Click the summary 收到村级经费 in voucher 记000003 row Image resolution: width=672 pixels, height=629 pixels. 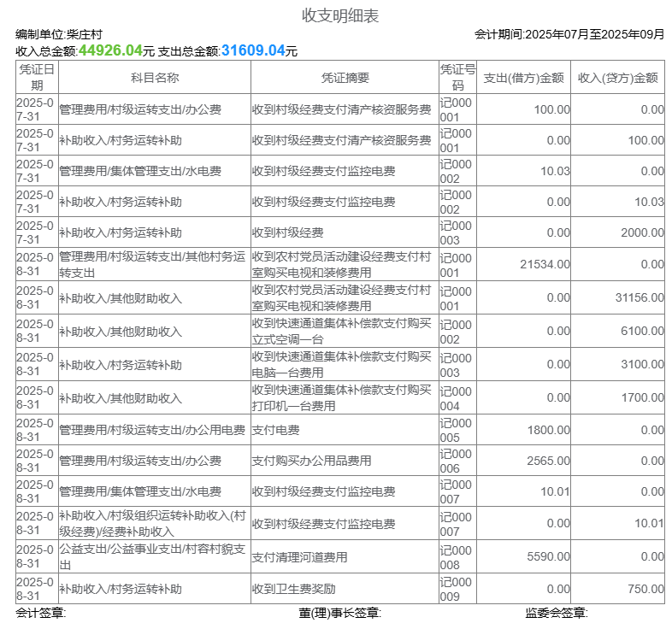(287, 232)
